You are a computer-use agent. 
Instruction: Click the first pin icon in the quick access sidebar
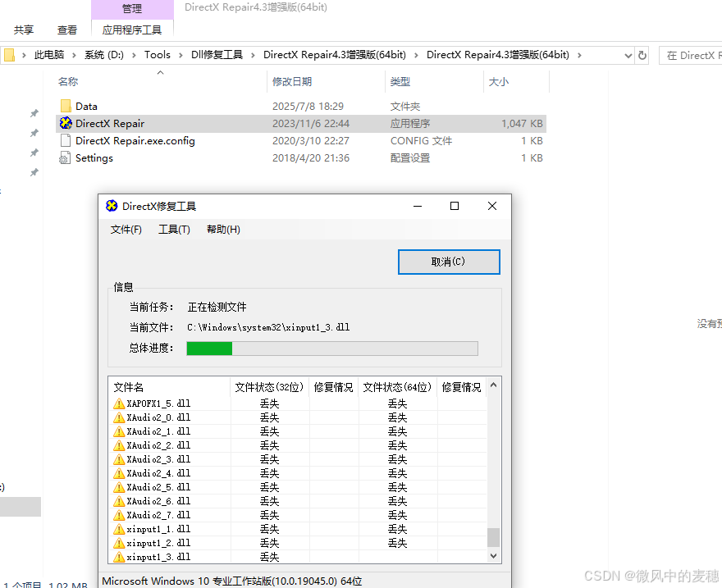click(34, 113)
